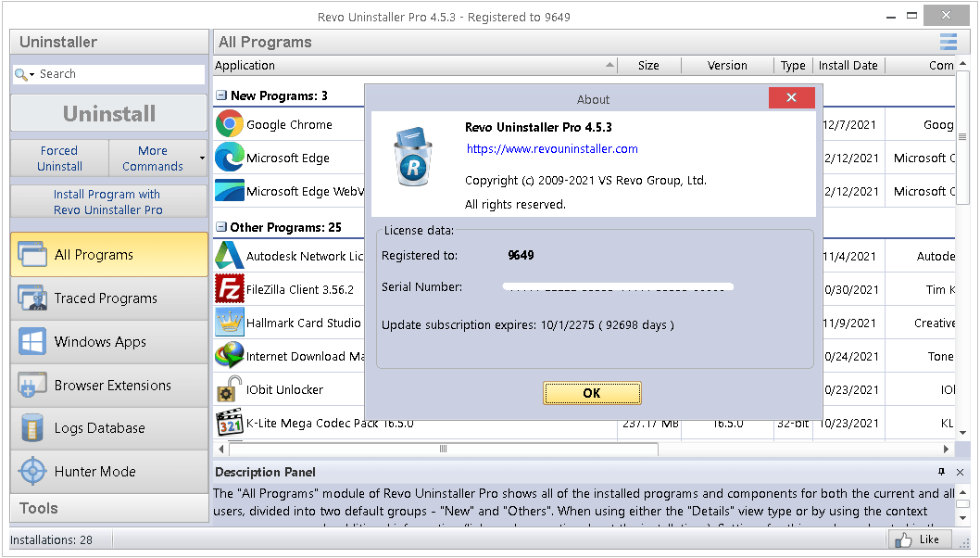Open the More Commands dropdown arrow

(202, 158)
